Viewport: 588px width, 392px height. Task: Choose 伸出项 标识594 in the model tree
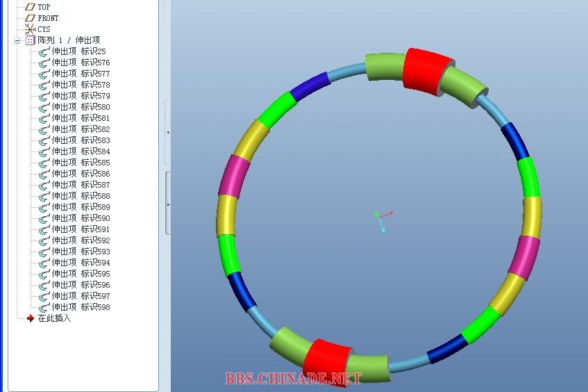[x=81, y=263]
